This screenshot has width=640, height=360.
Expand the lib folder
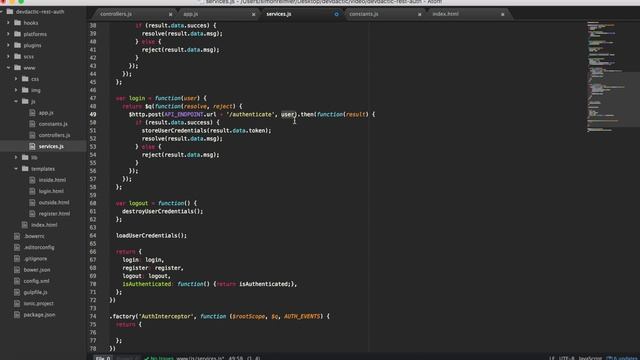point(16,157)
